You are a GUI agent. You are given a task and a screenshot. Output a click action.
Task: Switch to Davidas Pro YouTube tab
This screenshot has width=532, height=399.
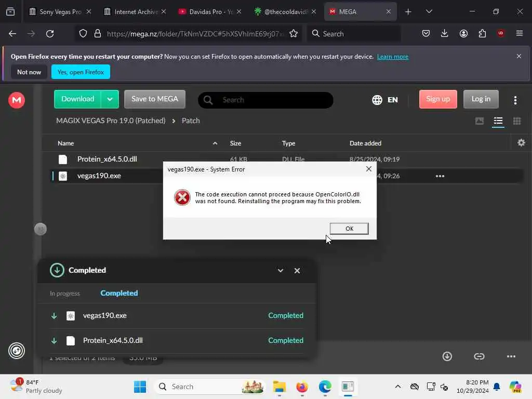[210, 11]
